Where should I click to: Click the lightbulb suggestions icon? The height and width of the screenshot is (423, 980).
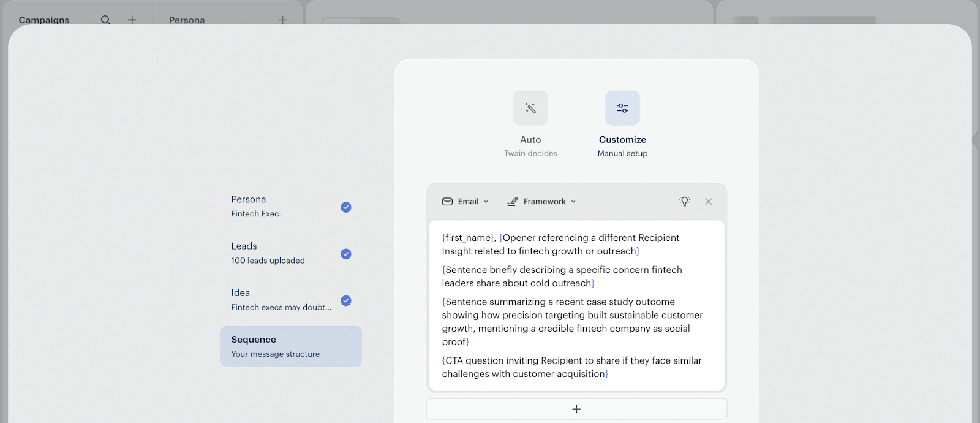684,201
